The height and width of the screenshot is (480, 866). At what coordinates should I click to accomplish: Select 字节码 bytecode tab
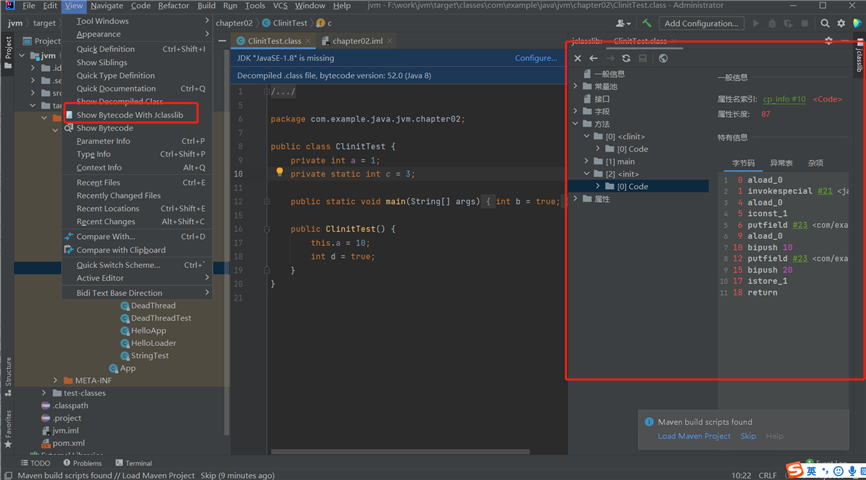[x=743, y=163]
